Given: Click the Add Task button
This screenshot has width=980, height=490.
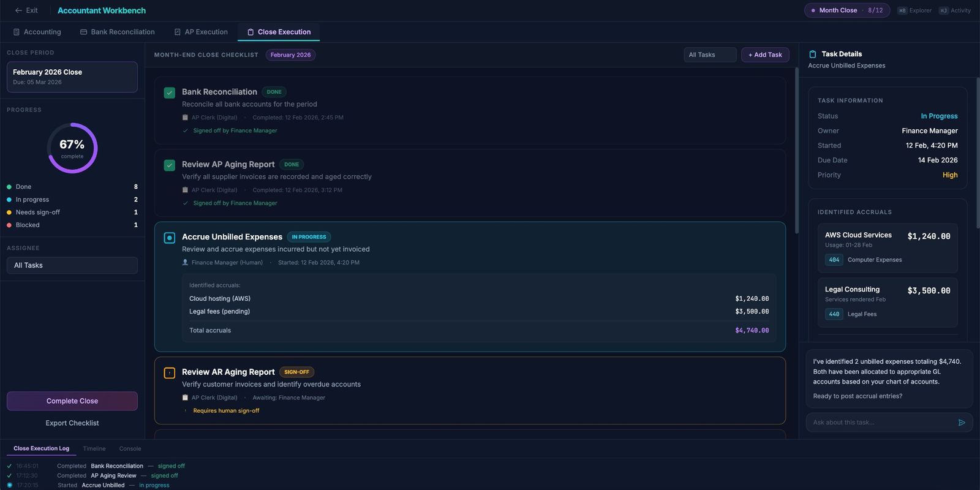Looking at the screenshot, I should tap(765, 55).
